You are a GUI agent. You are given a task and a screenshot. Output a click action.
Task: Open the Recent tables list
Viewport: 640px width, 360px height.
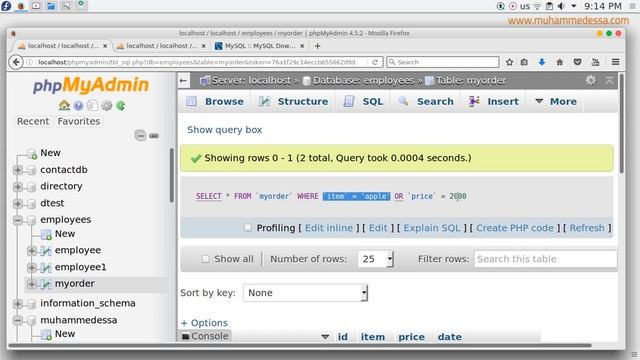coord(33,121)
